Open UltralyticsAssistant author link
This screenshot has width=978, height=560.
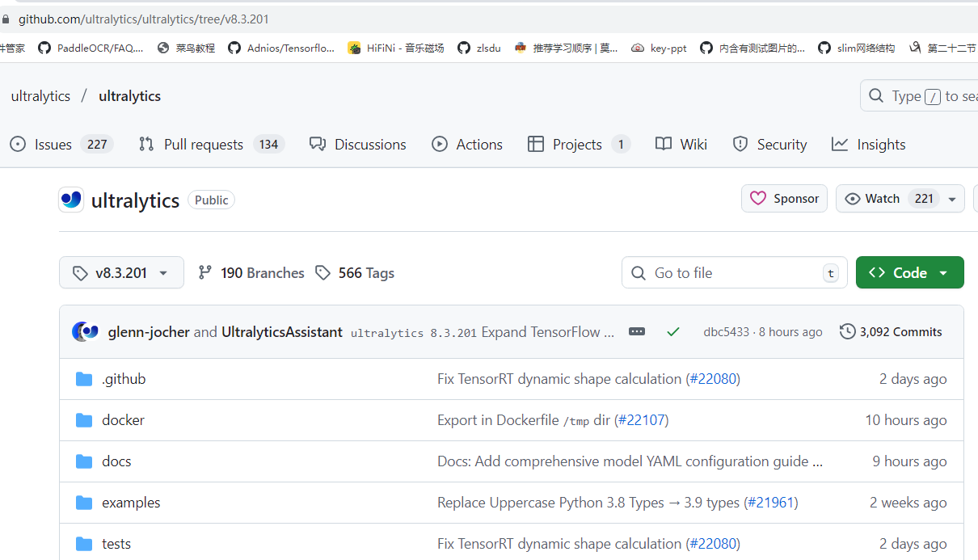coord(282,332)
